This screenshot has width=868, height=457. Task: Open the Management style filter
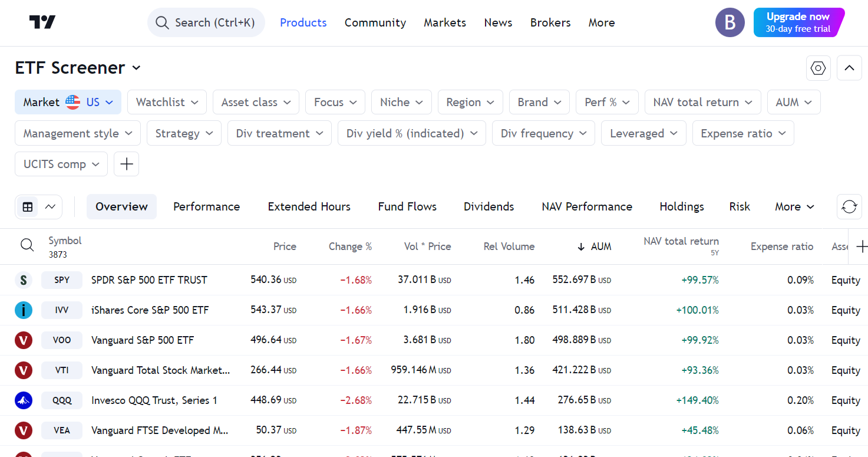(x=78, y=133)
